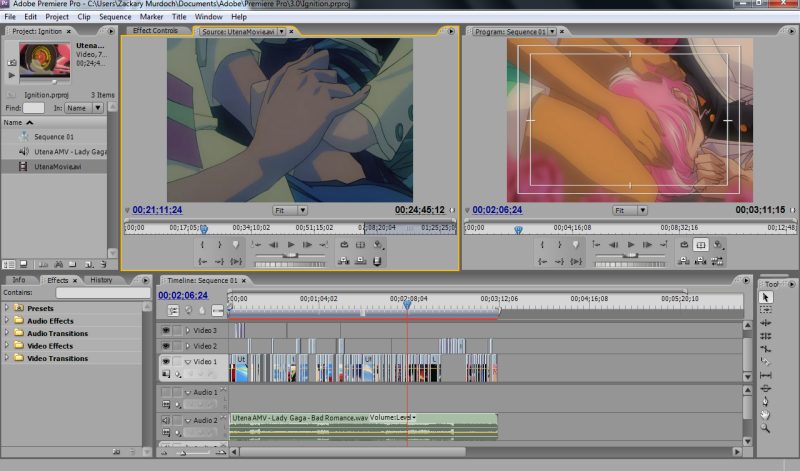The height and width of the screenshot is (471, 800).
Task: Toggle lock box on Audio 2 track
Action: click(177, 420)
